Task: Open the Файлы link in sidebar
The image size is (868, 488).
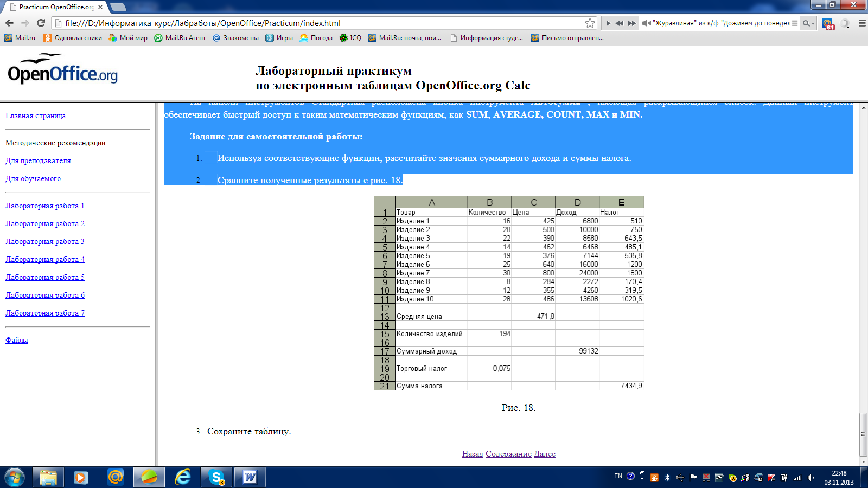Action: coord(17,340)
